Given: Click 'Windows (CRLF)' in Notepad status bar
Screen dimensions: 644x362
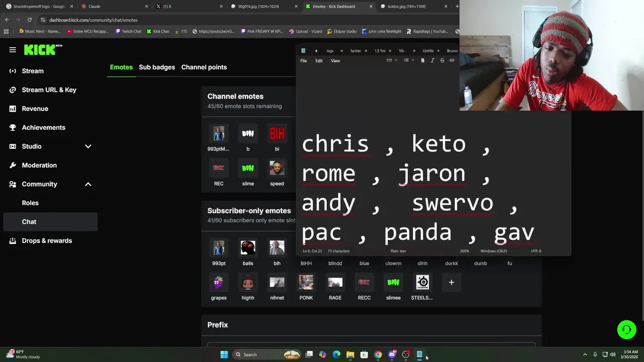Looking at the screenshot, I should pyautogui.click(x=494, y=251).
